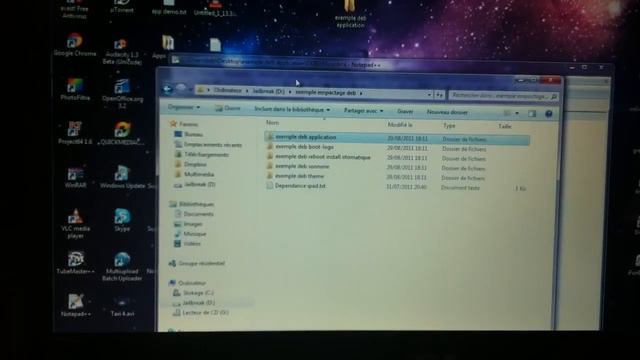Image resolution: width=640 pixels, height=360 pixels.
Task: Click Ordinateur in the address breadcrumb
Action: pos(228,91)
